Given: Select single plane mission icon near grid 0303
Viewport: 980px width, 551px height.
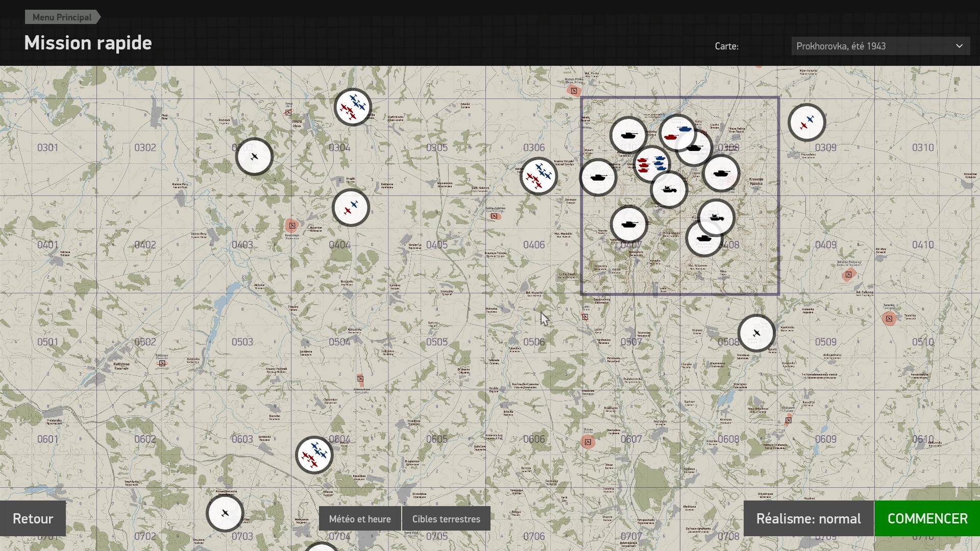Looking at the screenshot, I should [254, 157].
